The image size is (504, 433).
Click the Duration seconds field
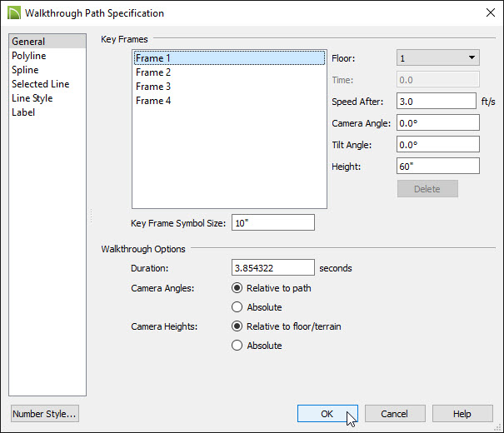pyautogui.click(x=273, y=267)
